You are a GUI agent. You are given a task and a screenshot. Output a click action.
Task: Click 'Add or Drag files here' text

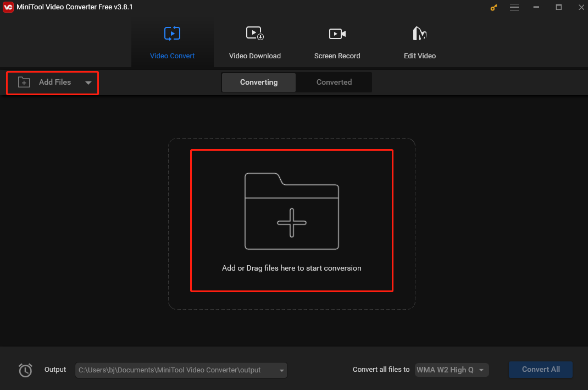click(291, 268)
